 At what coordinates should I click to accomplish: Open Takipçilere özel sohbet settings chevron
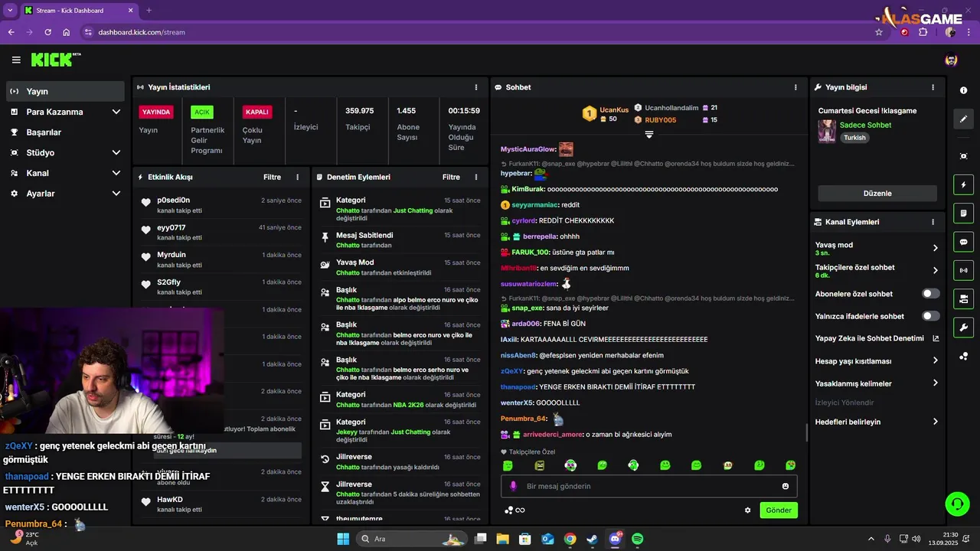(936, 270)
